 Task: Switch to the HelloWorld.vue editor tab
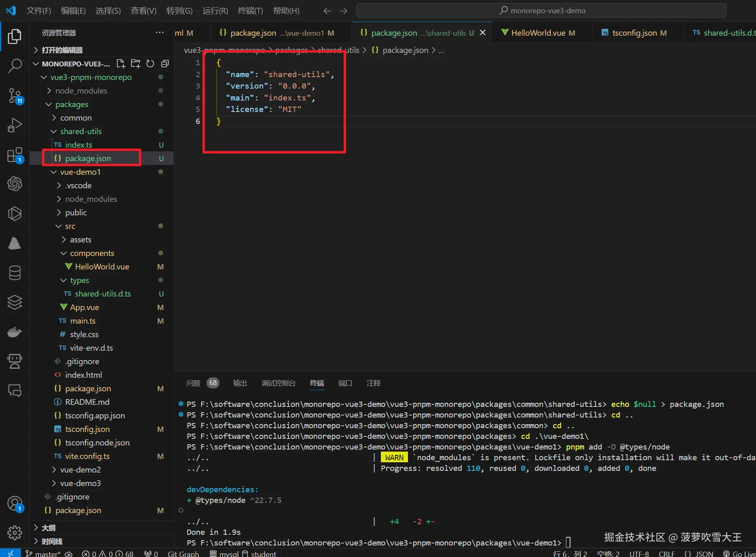(x=538, y=33)
